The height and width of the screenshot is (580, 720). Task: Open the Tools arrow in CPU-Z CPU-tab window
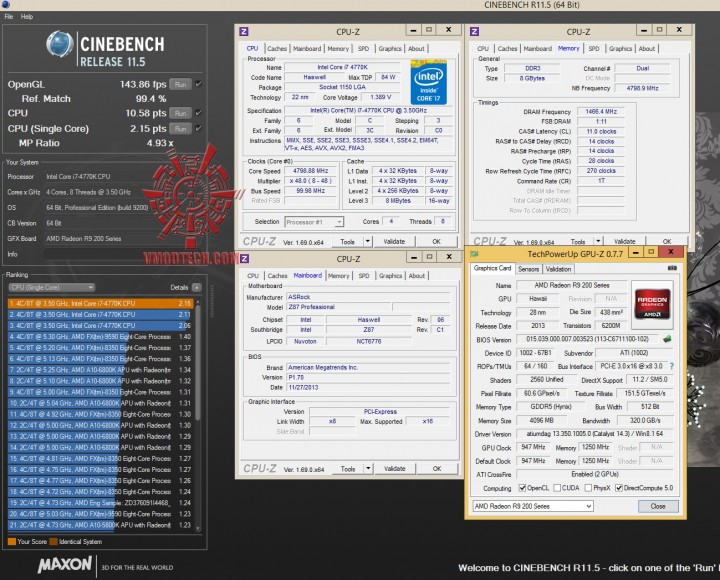point(367,241)
